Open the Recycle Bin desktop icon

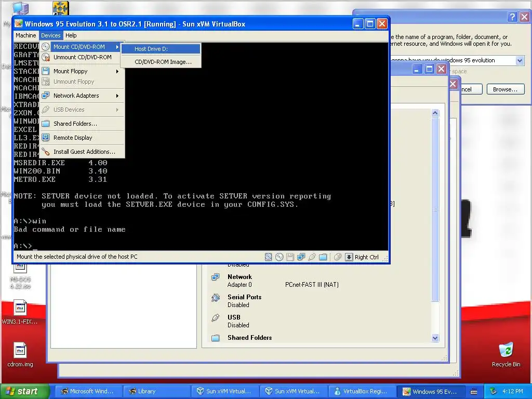click(x=506, y=350)
